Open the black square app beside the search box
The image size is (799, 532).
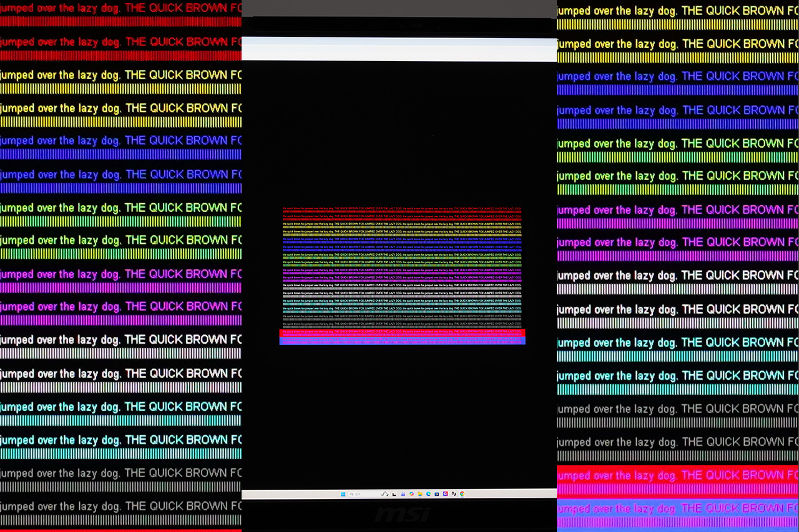click(x=394, y=495)
